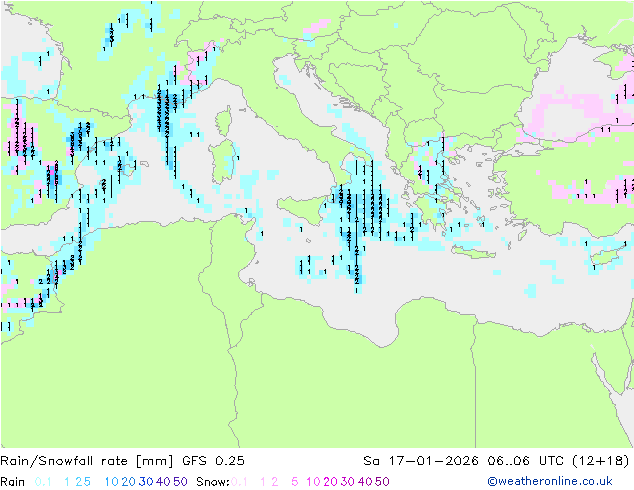The image size is (634, 490).
Task: Click the "(12+18)" forecast offset text
Action: pos(601,461)
